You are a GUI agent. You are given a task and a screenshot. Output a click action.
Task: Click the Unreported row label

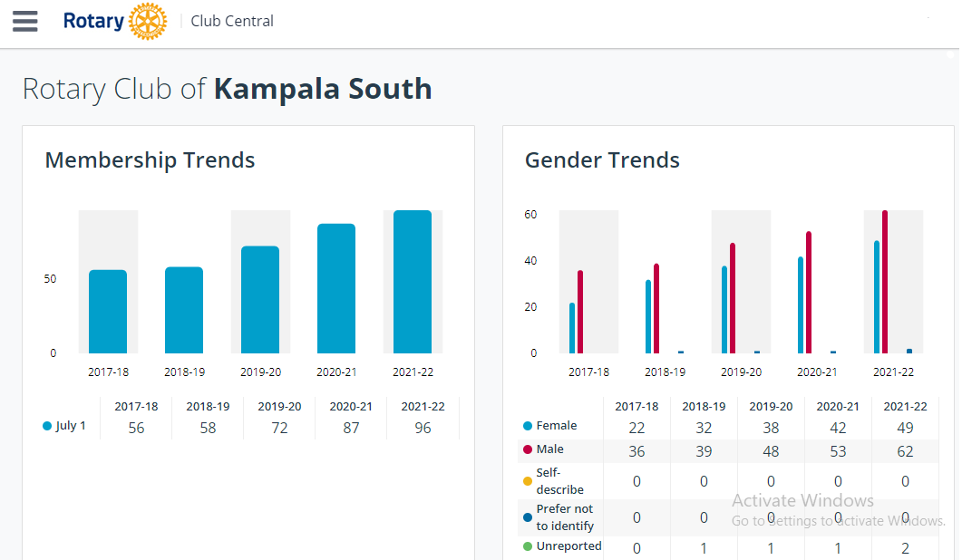pos(568,546)
